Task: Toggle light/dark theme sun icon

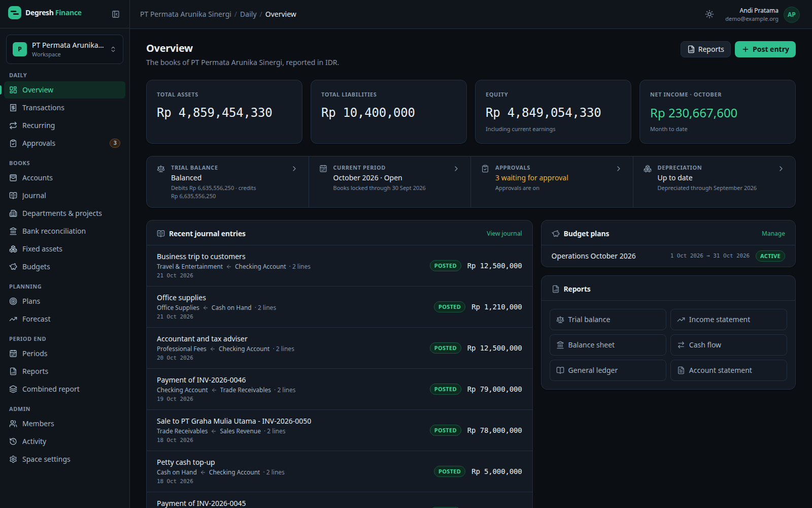Action: coord(709,14)
